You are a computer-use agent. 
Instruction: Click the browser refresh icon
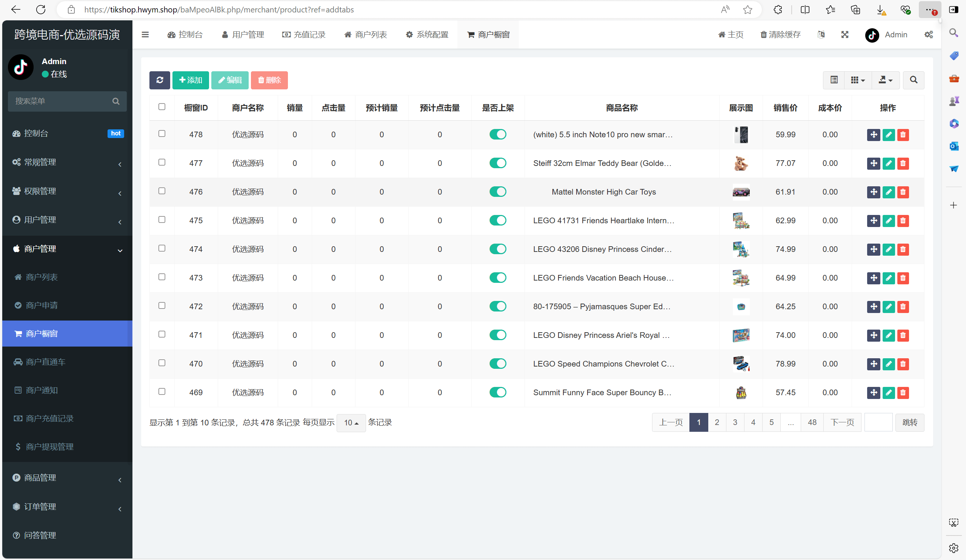click(x=41, y=10)
